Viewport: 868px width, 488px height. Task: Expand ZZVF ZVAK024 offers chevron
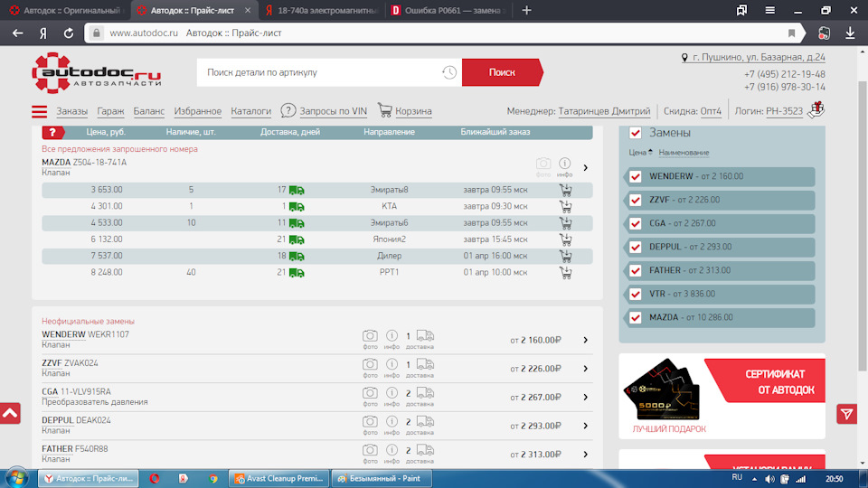[x=585, y=369]
